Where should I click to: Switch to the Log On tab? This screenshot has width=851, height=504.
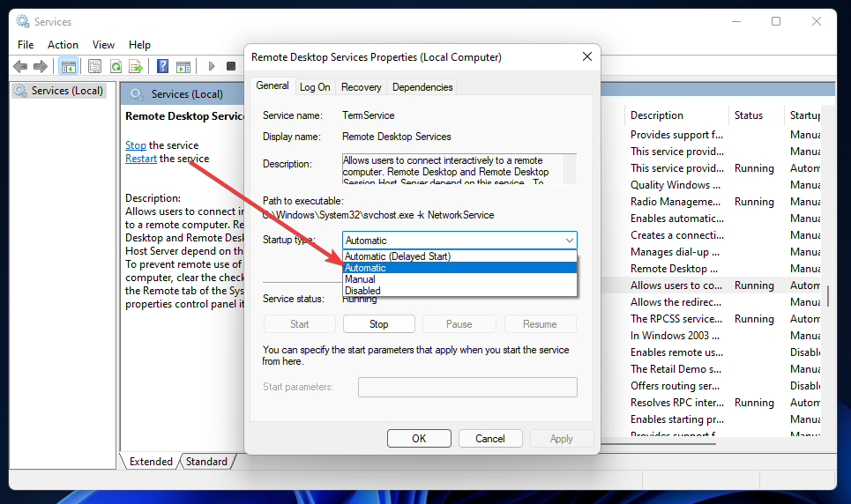[x=315, y=87]
